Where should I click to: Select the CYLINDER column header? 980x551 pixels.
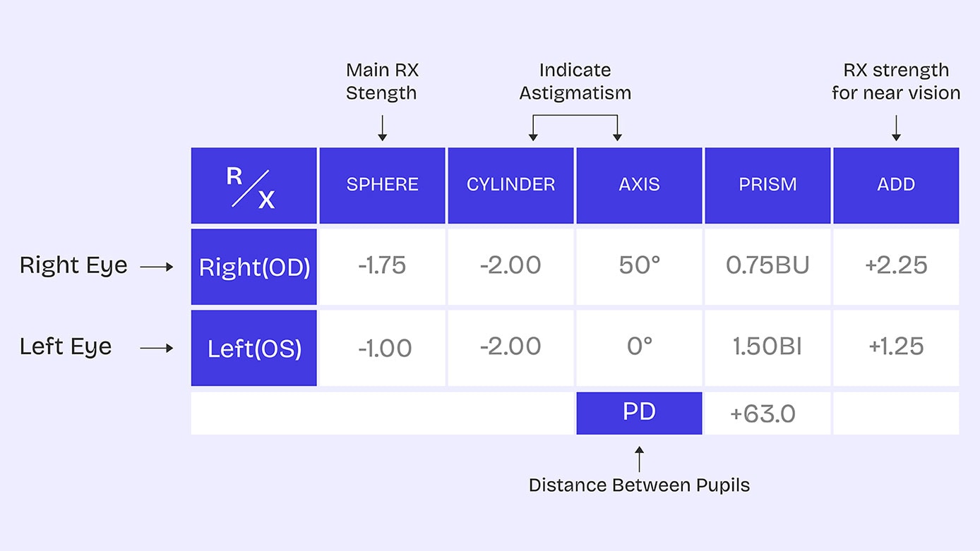510,185
